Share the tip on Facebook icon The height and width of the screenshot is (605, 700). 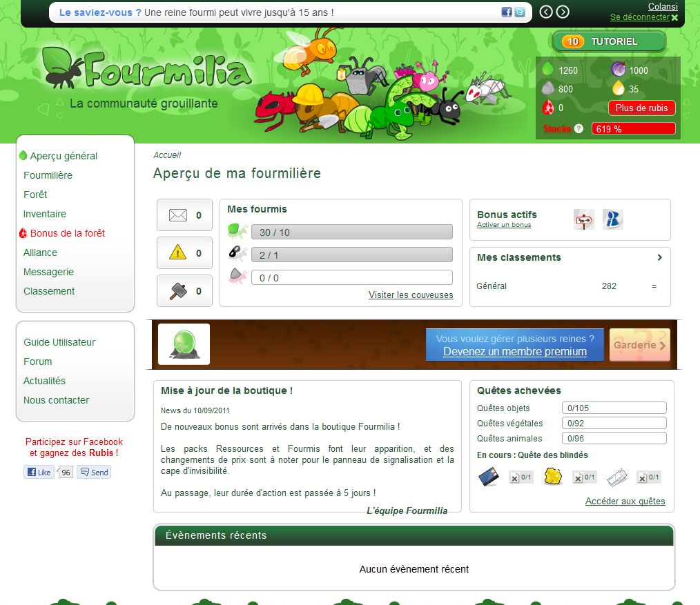(x=506, y=12)
